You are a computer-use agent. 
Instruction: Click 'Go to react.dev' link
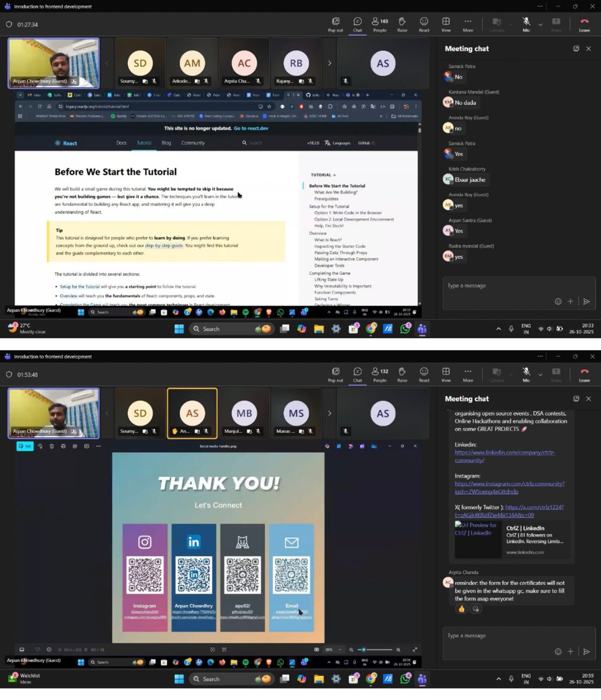point(251,128)
